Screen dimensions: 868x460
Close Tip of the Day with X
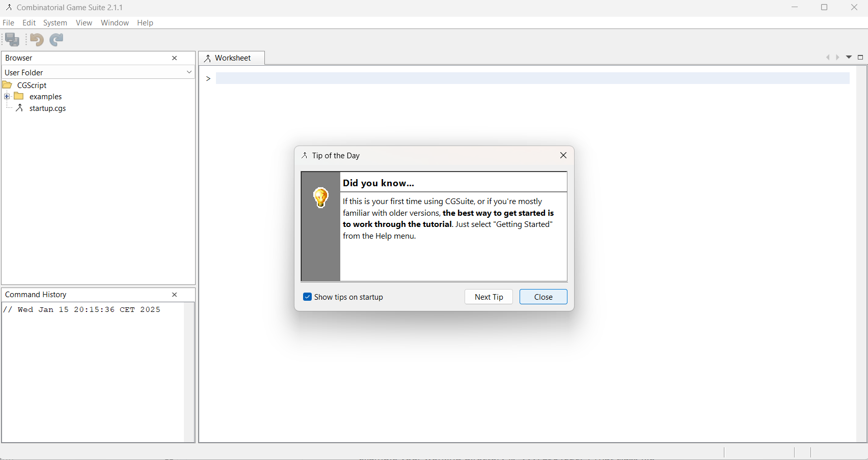563,155
